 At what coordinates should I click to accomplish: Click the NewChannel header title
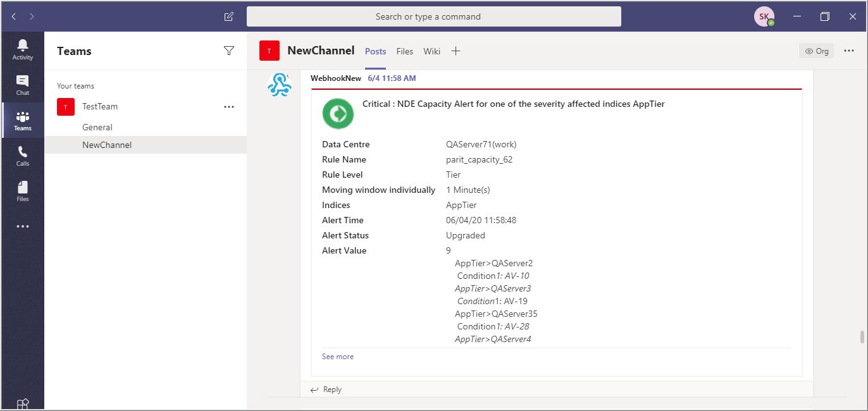click(321, 51)
